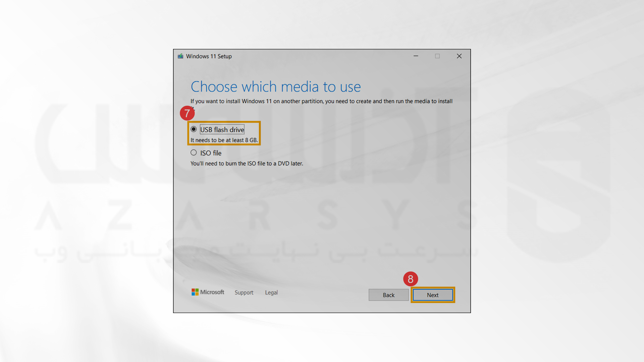Click the Windows Setup title bar
Viewport: 644px width, 362px height.
322,56
